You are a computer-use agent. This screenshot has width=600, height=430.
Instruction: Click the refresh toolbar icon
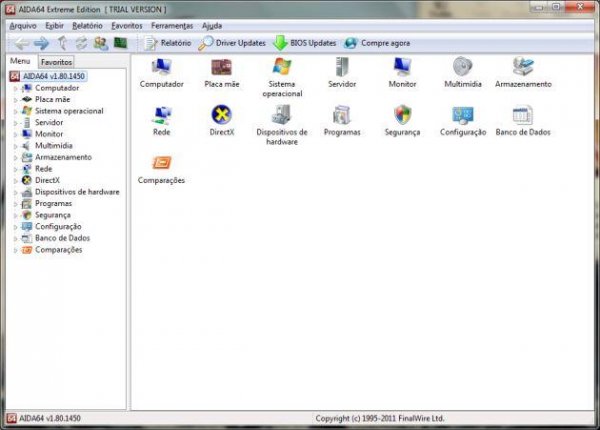click(81, 43)
